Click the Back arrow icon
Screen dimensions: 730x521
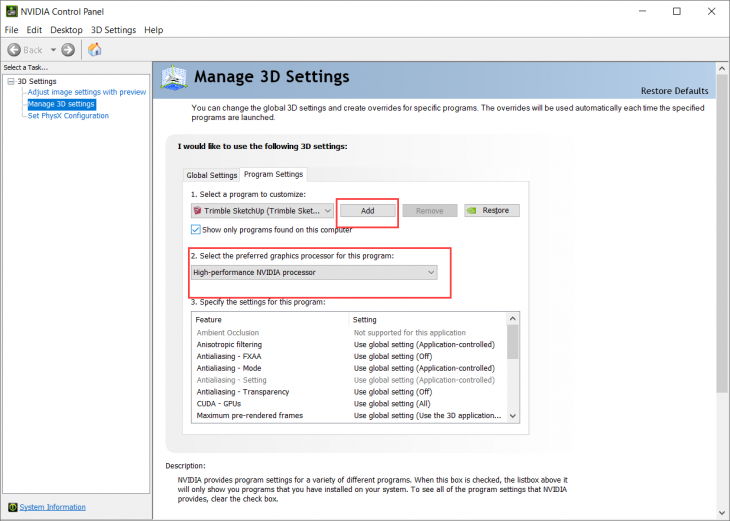point(15,50)
